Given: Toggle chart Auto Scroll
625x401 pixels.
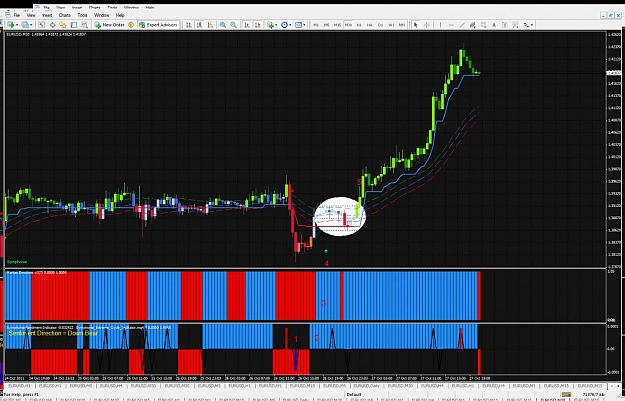Looking at the screenshot, I should (247, 25).
